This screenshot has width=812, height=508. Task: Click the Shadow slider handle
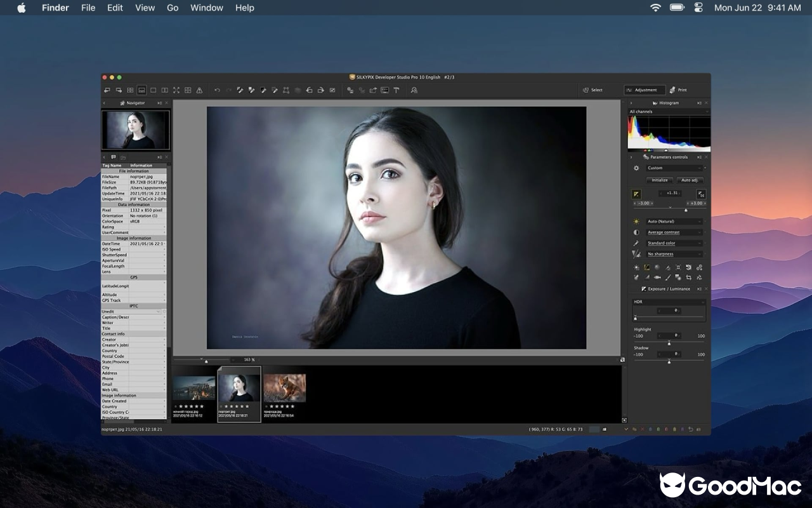669,362
